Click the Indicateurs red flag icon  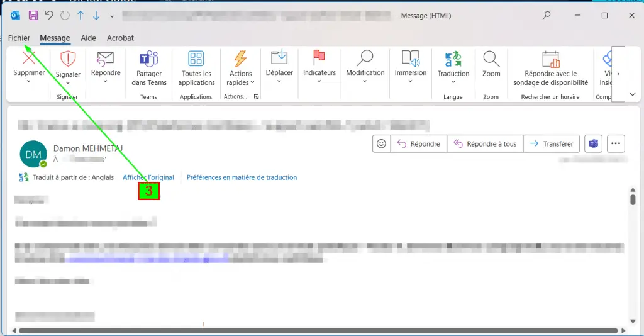[x=319, y=57]
